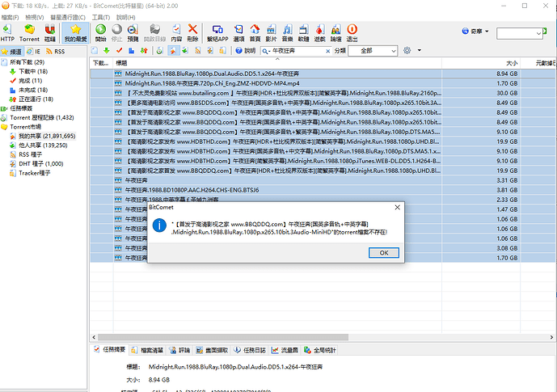Switch to the 流量圖 traffic graph tab
The image size is (557, 392).
pos(285,350)
